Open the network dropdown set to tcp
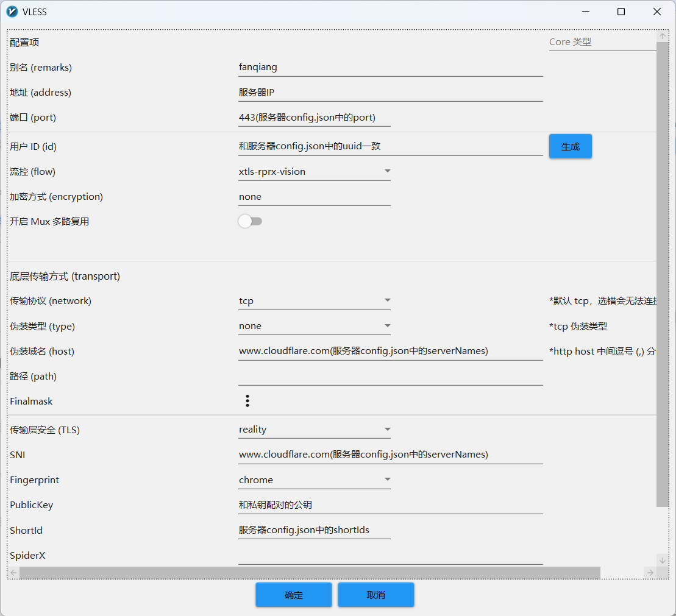Image resolution: width=676 pixels, height=616 pixels. (x=314, y=301)
